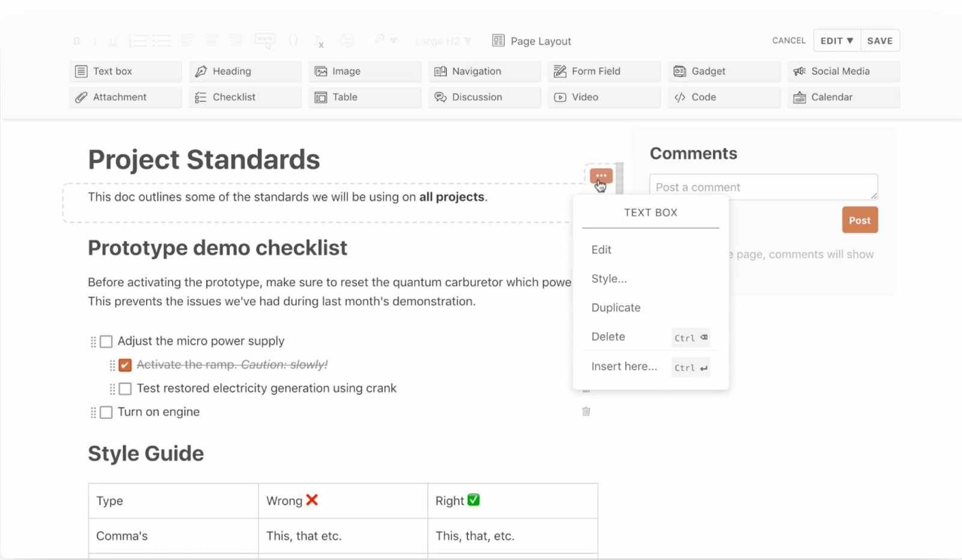Toggle underline formatting in the toolbar
The height and width of the screenshot is (560, 962).
(x=113, y=41)
